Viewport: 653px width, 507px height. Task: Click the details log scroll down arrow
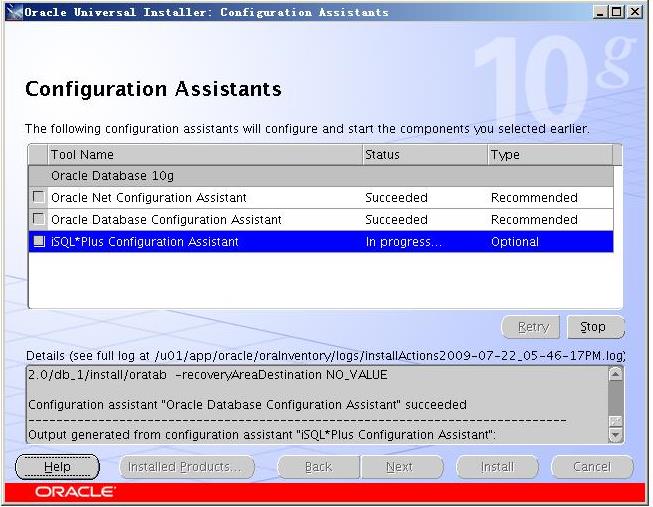(616, 435)
